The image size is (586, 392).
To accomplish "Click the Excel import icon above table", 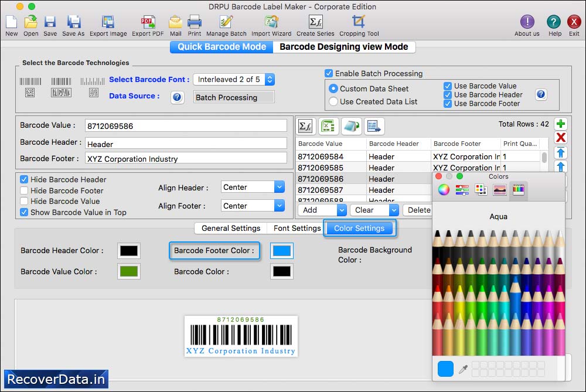I will coord(329,127).
